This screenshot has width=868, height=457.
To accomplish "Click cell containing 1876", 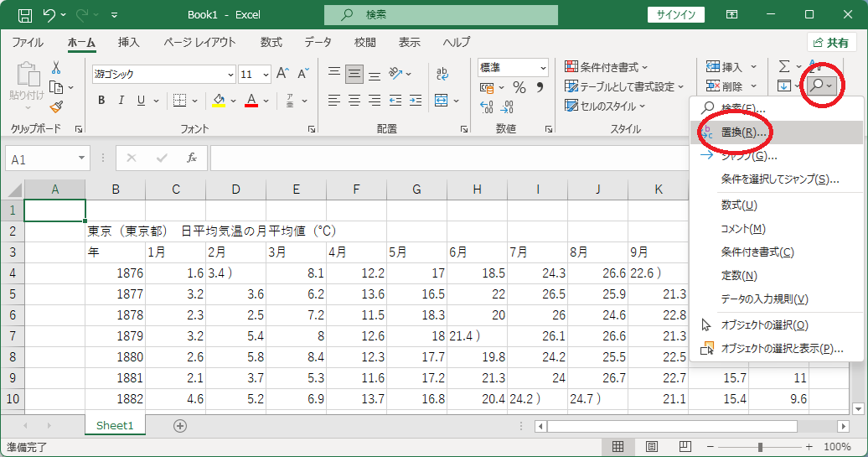I will [x=115, y=273].
